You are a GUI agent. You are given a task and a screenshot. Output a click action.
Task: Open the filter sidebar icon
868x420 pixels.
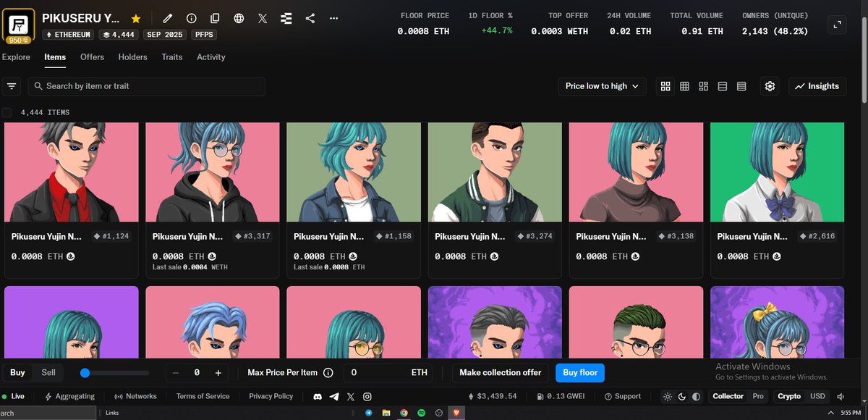point(12,86)
